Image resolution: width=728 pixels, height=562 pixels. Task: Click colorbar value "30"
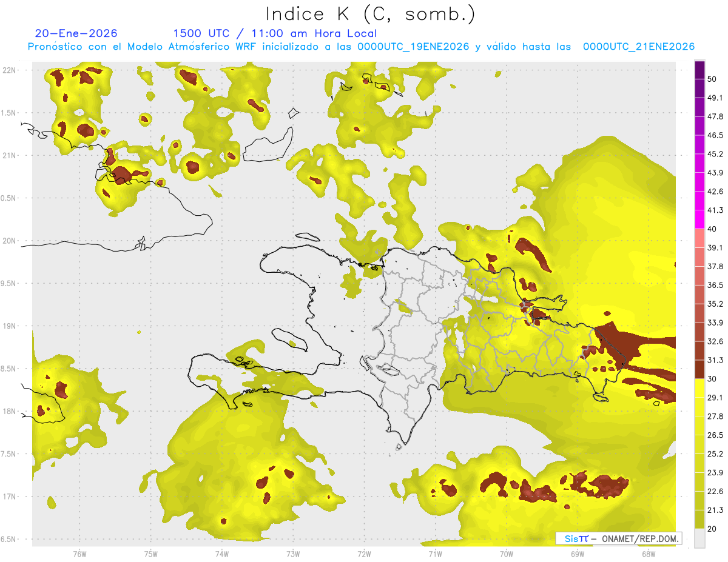coord(712,379)
